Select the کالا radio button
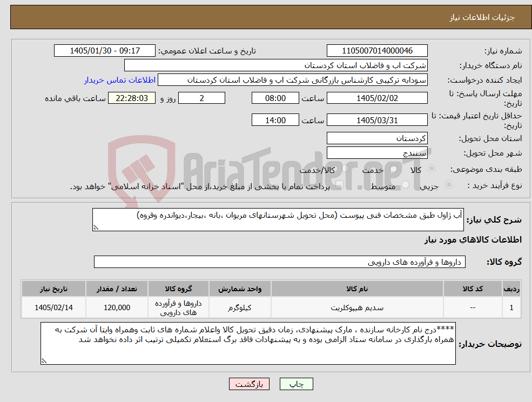Viewport: 532px width, 402px height. pyautogui.click(x=432, y=169)
